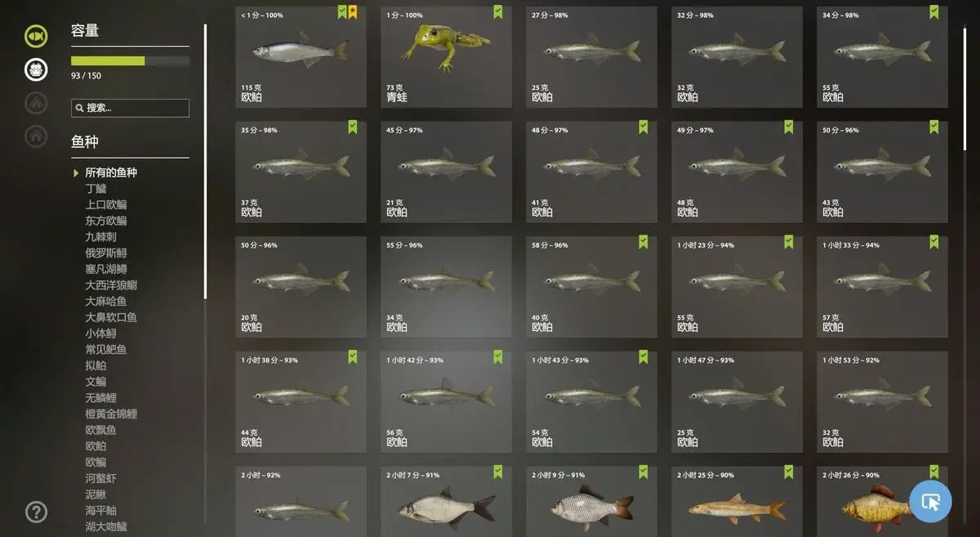Viewport: 980px width, 537px height.
Task: Choose 丁鱥 from the species list
Action: (96, 189)
